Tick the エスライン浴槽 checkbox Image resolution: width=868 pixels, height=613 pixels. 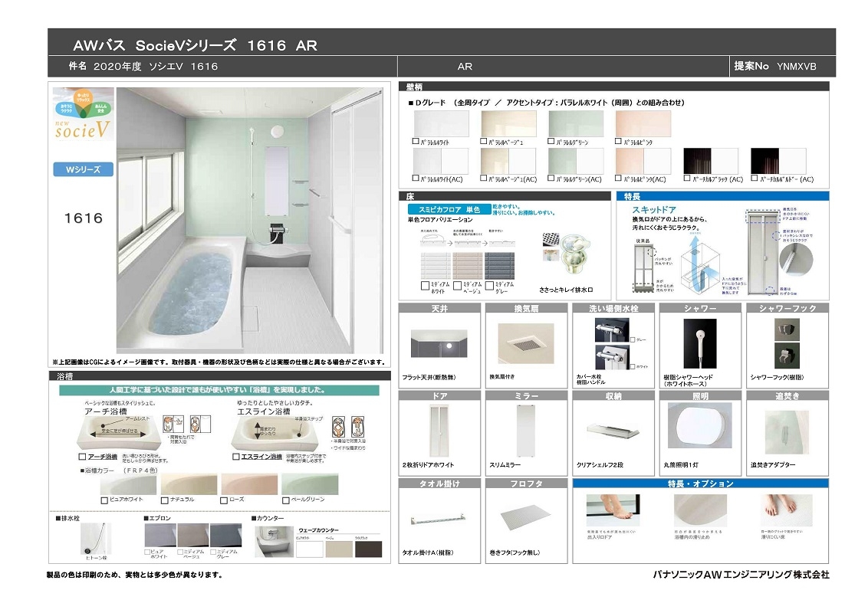(236, 457)
